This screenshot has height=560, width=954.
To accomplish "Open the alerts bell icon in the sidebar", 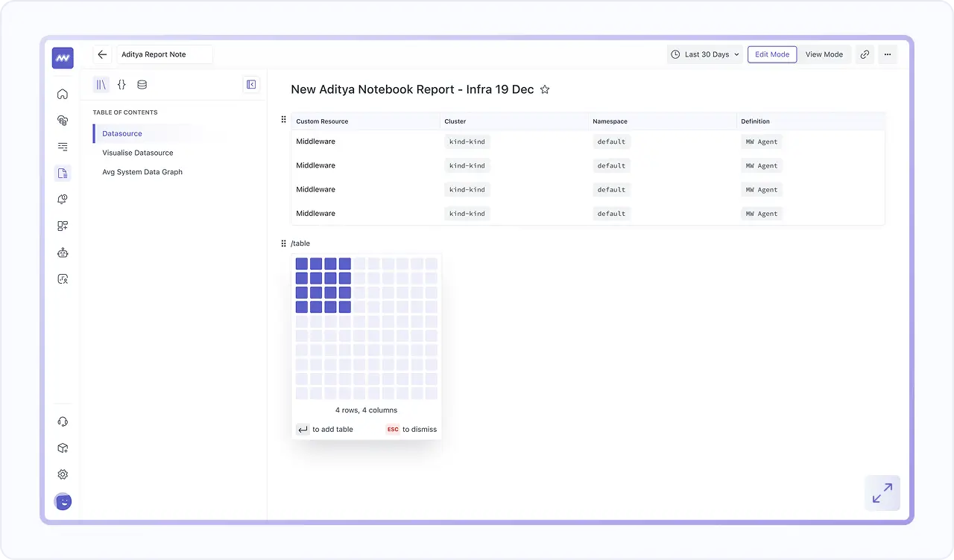I will [x=63, y=199].
